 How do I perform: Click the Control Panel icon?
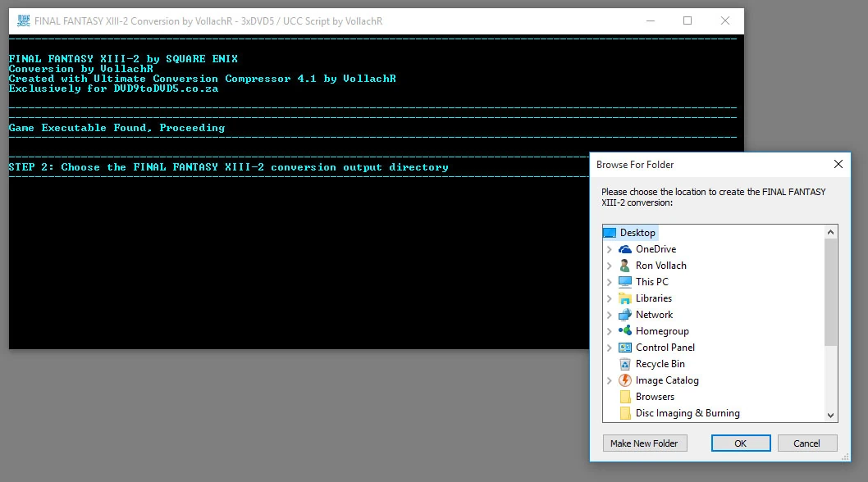(x=625, y=348)
